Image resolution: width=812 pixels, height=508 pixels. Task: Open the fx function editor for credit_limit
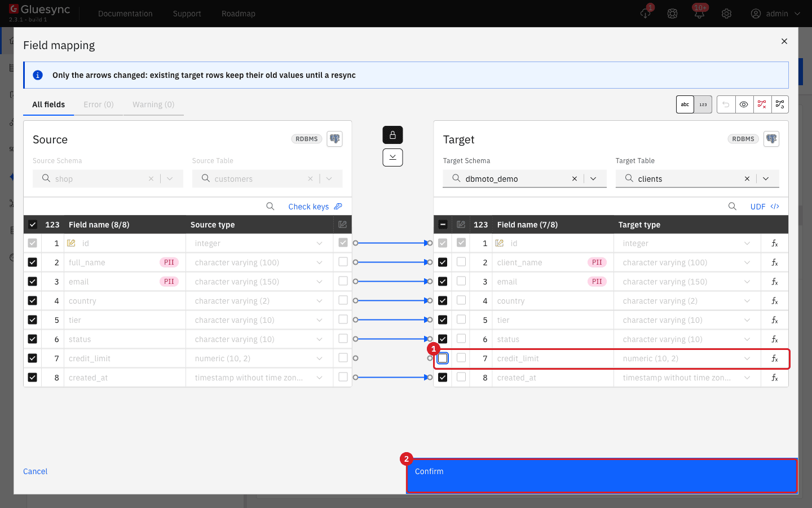click(775, 358)
